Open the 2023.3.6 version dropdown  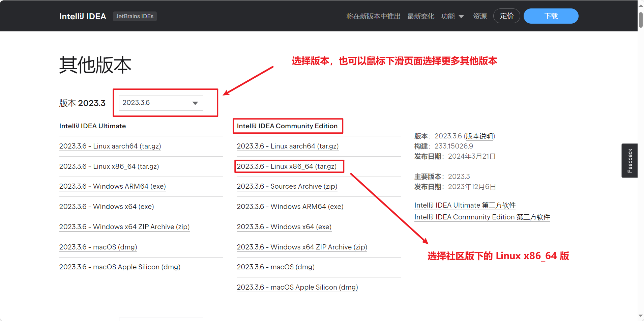(x=161, y=103)
